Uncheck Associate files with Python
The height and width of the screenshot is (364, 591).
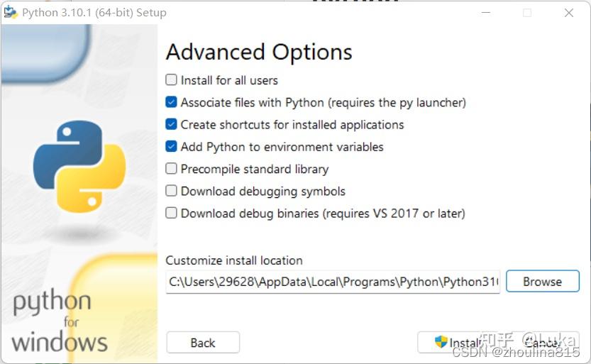(x=171, y=102)
